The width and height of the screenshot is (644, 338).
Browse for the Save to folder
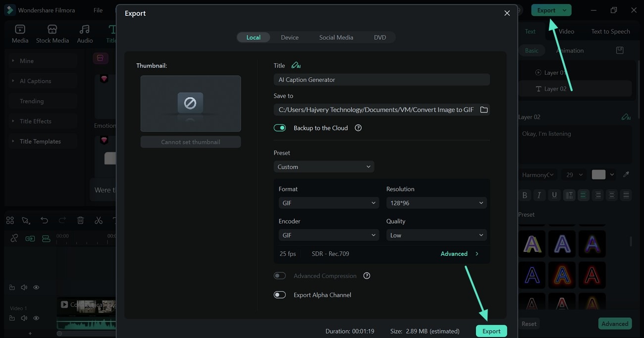pos(484,110)
